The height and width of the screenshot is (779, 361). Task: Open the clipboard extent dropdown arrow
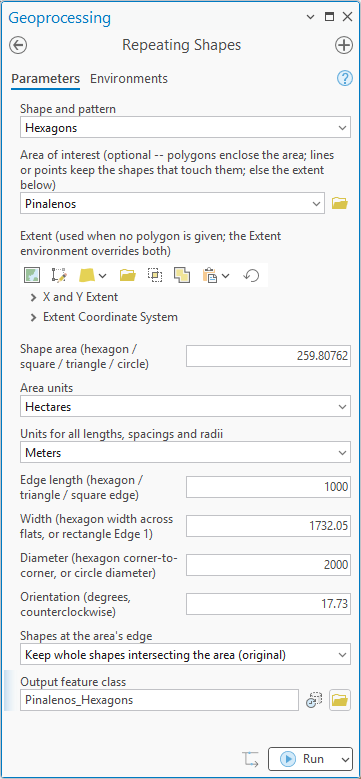[x=225, y=275]
